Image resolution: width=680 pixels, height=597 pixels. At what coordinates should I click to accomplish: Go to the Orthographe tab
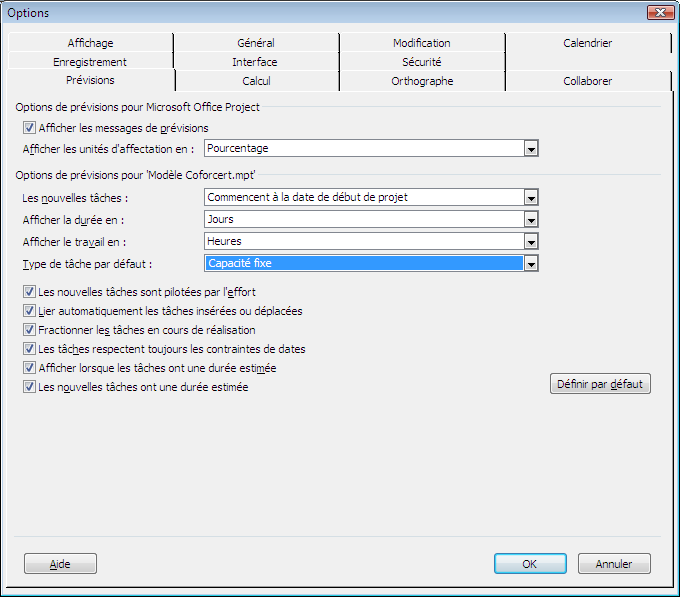(x=421, y=81)
